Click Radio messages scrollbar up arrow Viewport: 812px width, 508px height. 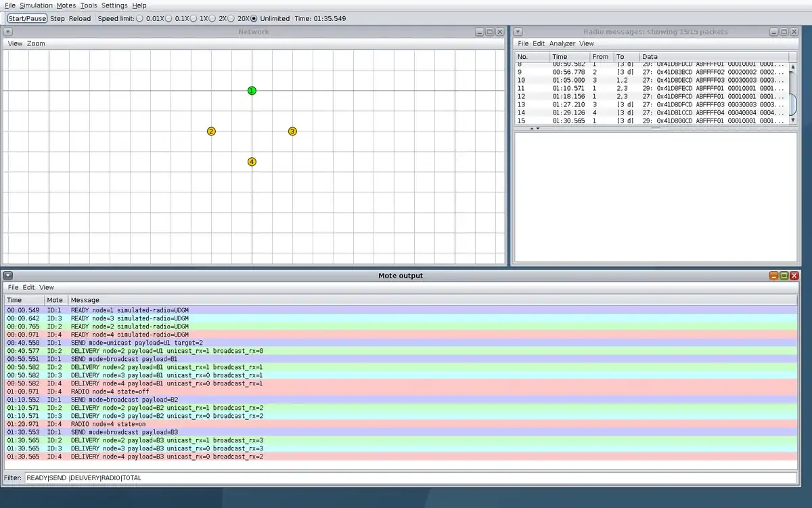pyautogui.click(x=793, y=67)
